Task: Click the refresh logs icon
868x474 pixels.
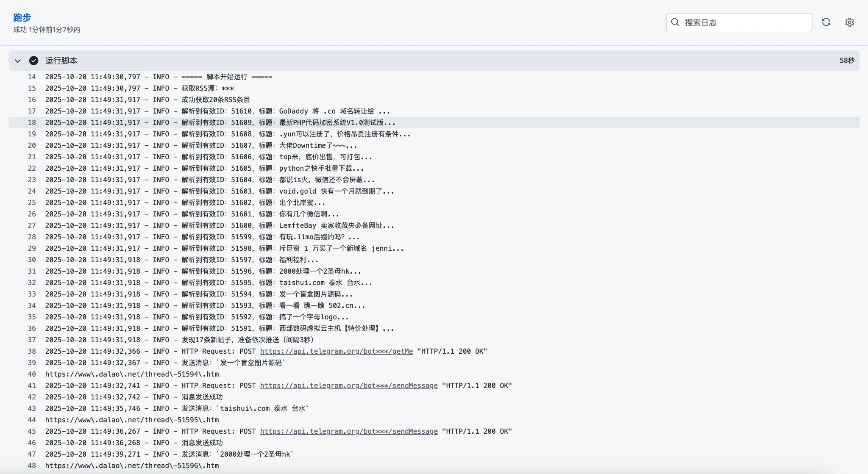Action: coord(826,22)
